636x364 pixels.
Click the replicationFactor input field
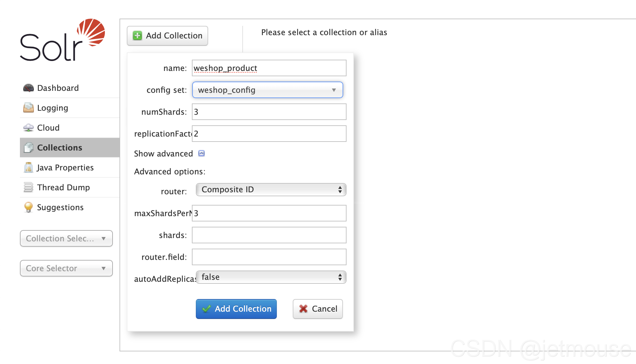[x=269, y=134]
